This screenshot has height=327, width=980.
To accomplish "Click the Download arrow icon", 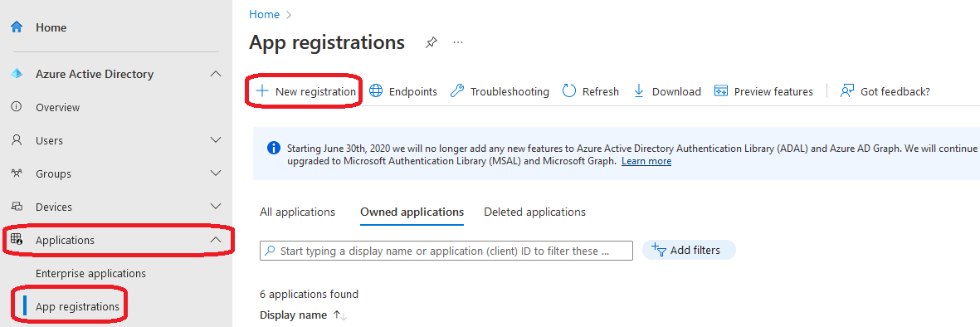I will click(x=639, y=91).
